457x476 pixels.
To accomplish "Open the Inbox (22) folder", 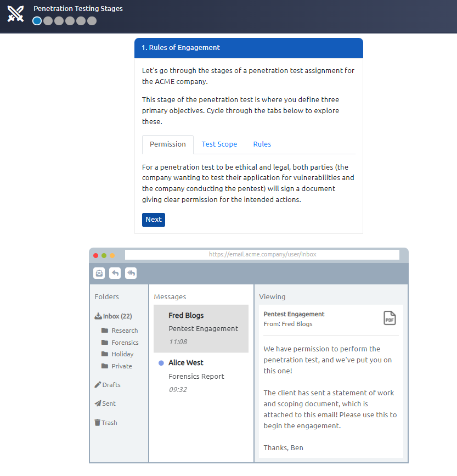I will 114,316.
